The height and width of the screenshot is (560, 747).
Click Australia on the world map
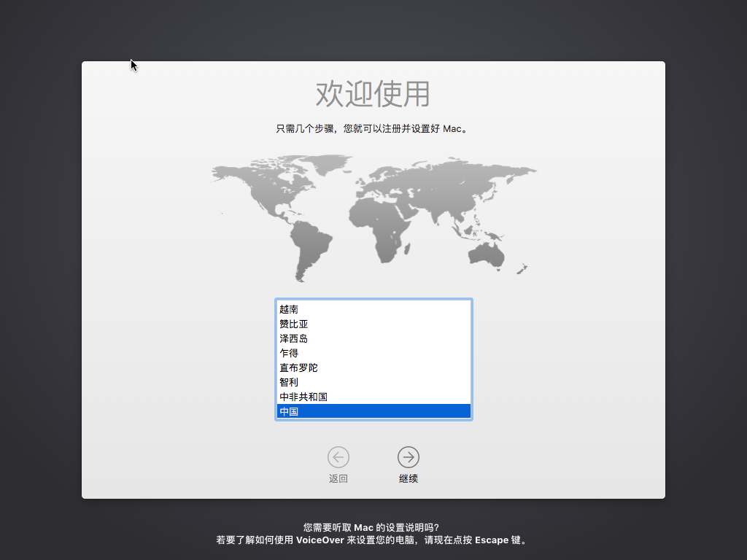[x=487, y=252]
